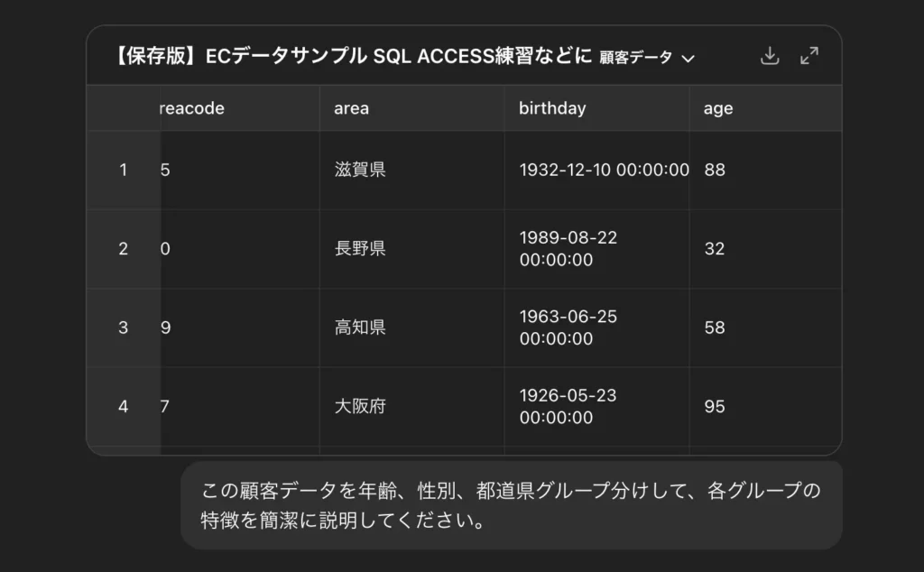This screenshot has height=572, width=924.
Task: Select the area column header
Action: pos(351,108)
